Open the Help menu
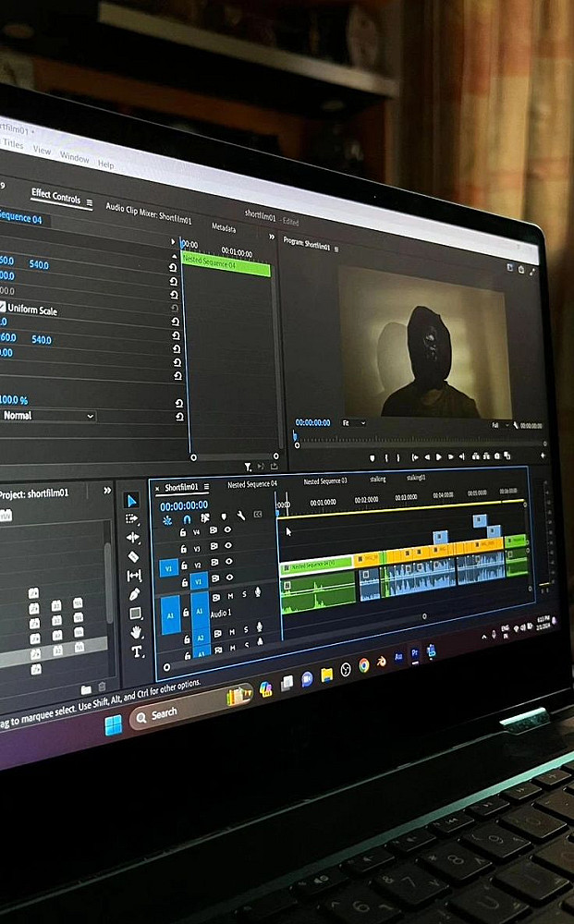 105,164
